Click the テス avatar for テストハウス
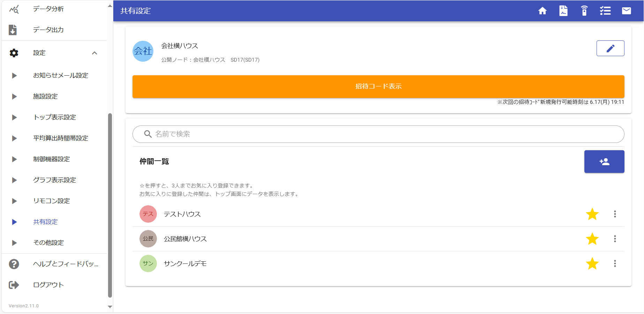Image resolution: width=644 pixels, height=314 pixels. [x=148, y=214]
